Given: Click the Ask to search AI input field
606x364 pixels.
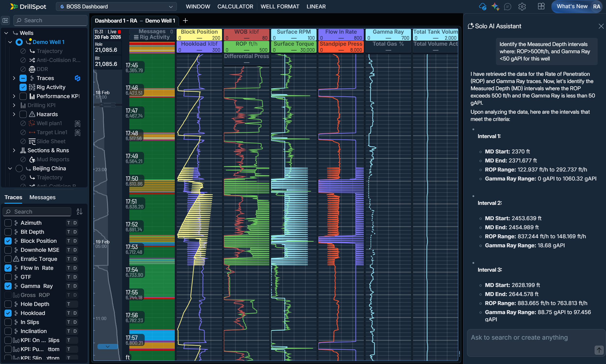Looking at the screenshot, I should pos(528,338).
